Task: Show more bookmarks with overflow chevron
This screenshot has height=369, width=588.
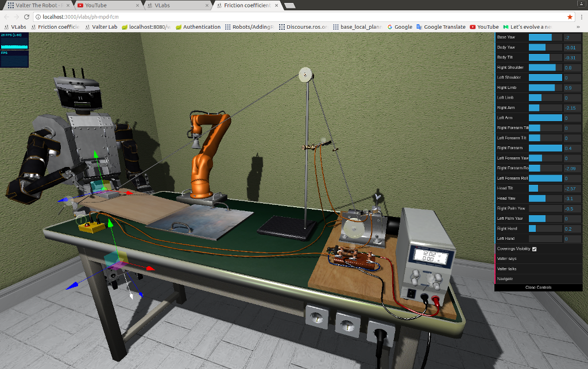Action: coord(578,27)
